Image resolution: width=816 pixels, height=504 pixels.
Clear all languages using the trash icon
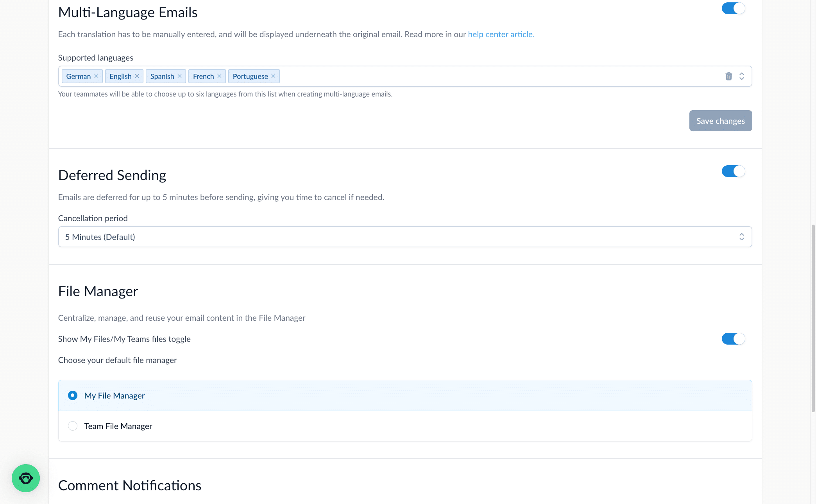coord(728,76)
